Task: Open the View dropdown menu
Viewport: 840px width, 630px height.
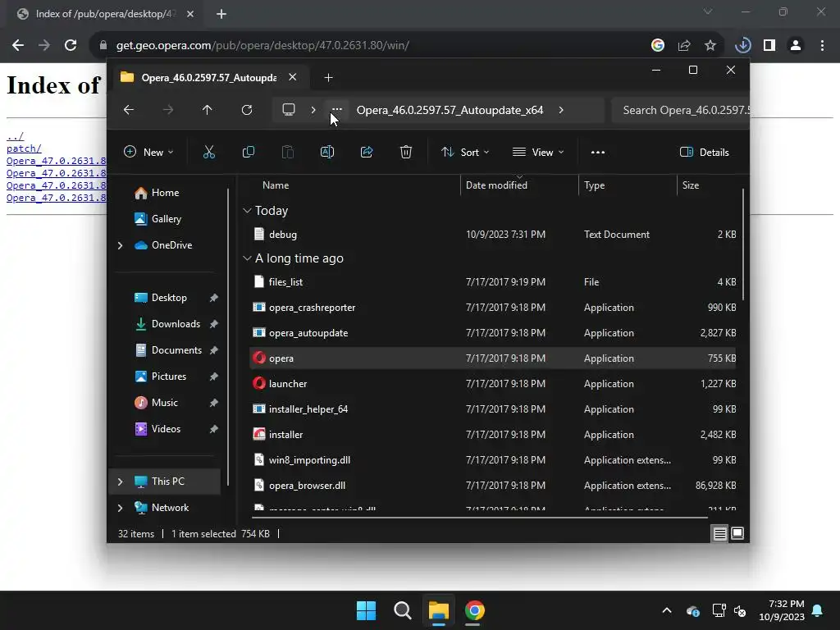Action: tap(538, 152)
